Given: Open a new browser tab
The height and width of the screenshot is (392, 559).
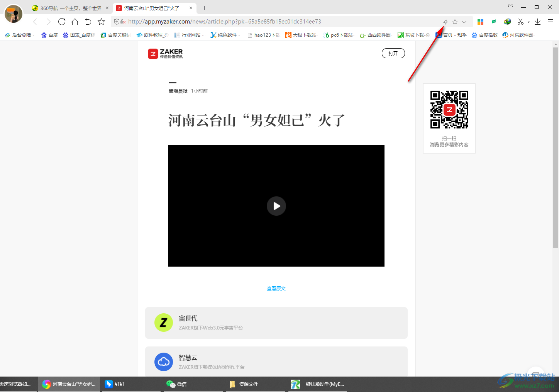Looking at the screenshot, I should point(204,8).
